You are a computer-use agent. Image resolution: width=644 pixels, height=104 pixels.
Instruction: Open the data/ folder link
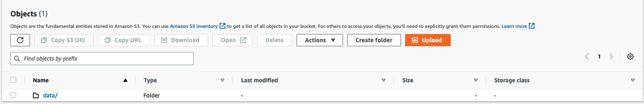(50, 95)
